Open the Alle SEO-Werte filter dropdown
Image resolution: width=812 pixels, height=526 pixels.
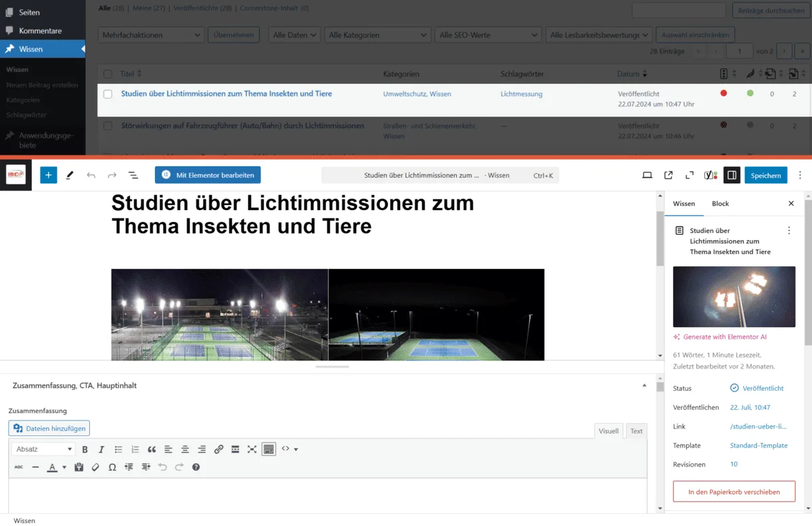coord(489,34)
